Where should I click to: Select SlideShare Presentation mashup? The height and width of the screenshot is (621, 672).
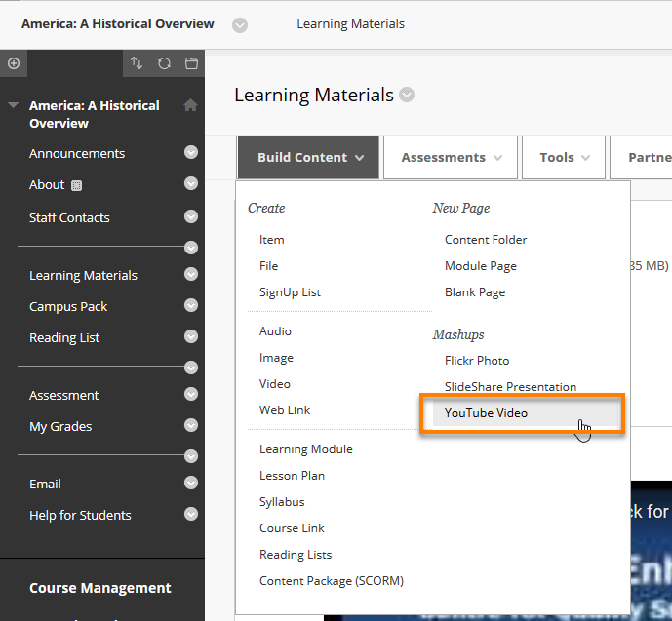click(x=510, y=387)
